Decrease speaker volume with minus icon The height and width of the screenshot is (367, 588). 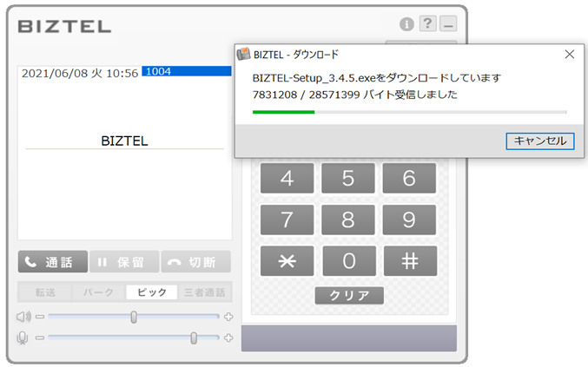click(x=39, y=317)
